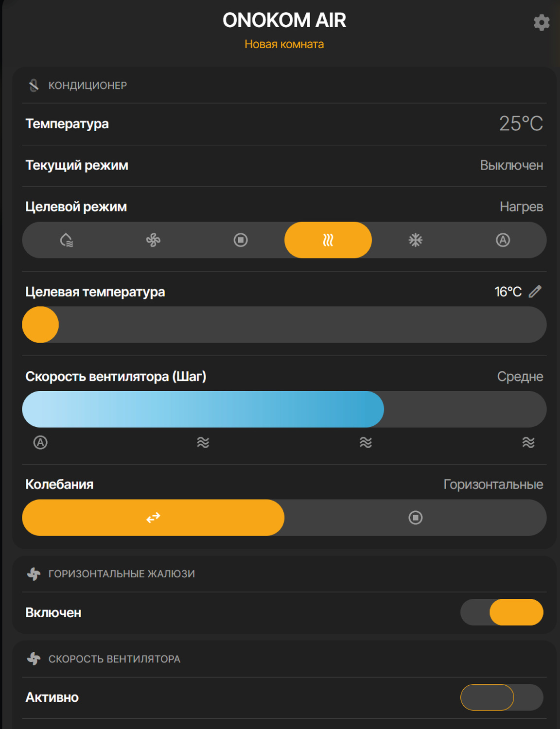Screen dimensions: 560x729
Task: Set fan speed to maximum icon
Action: pos(528,442)
